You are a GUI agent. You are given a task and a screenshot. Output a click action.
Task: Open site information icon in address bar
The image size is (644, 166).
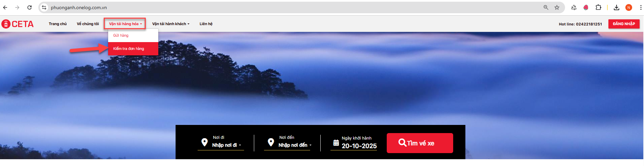(x=44, y=7)
